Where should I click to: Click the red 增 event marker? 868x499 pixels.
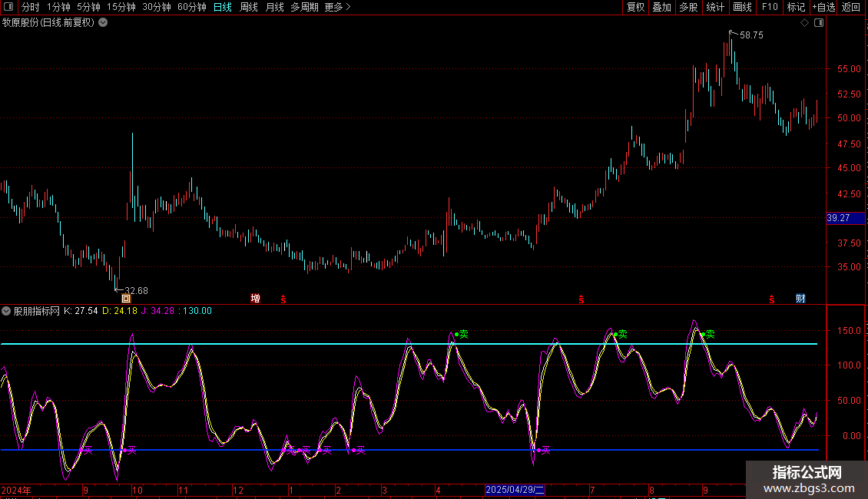255,298
